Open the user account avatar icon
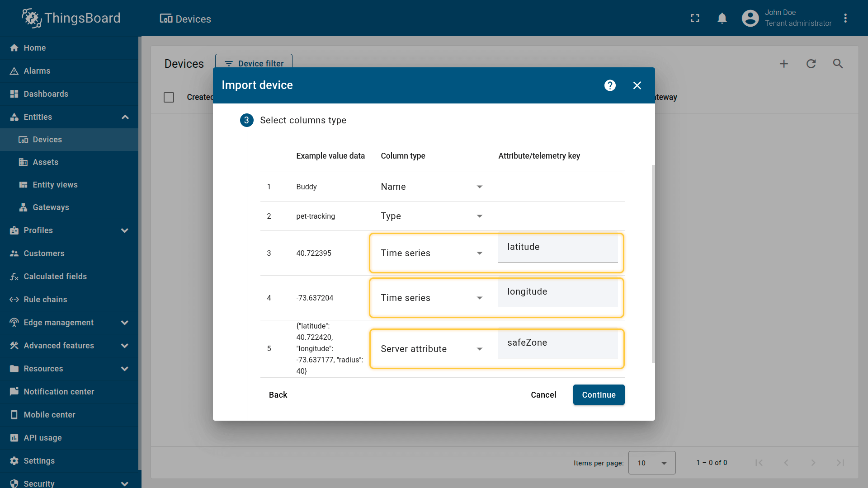The image size is (868, 488). [x=750, y=18]
